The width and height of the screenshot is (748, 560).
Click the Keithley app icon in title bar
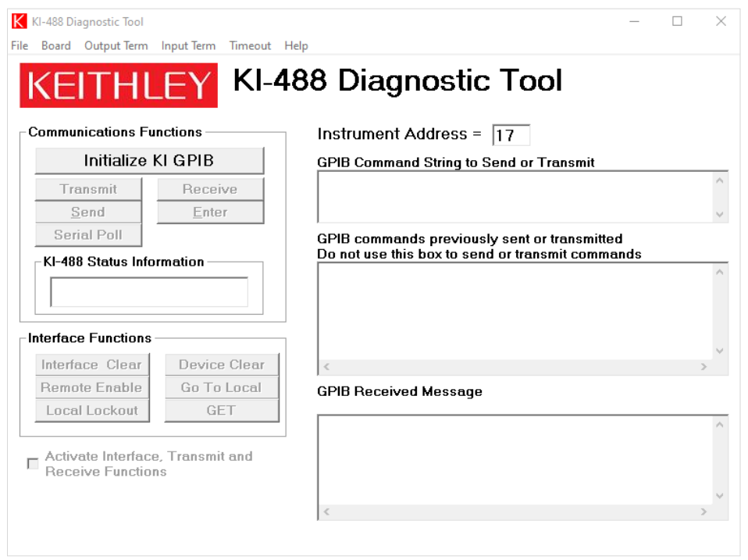(x=20, y=22)
